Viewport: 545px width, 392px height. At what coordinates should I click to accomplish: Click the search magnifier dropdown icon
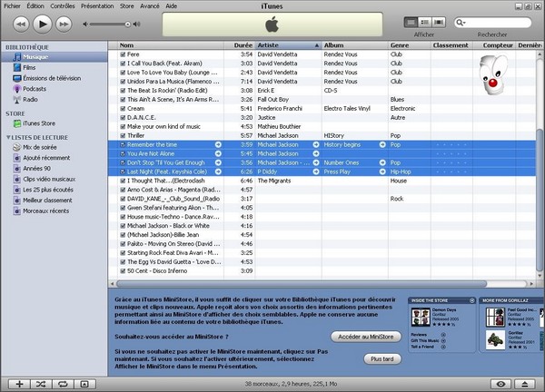pos(461,23)
